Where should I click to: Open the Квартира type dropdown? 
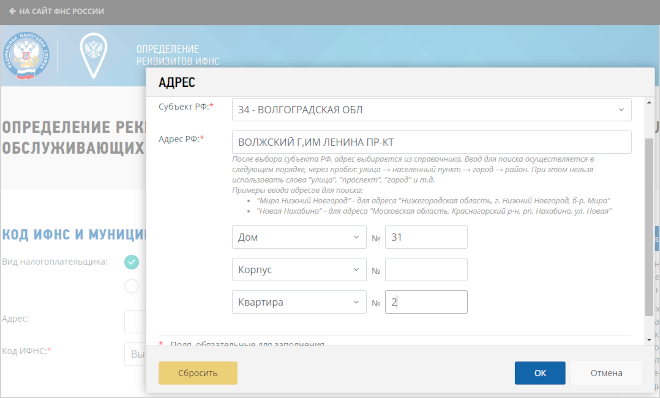coord(299,302)
